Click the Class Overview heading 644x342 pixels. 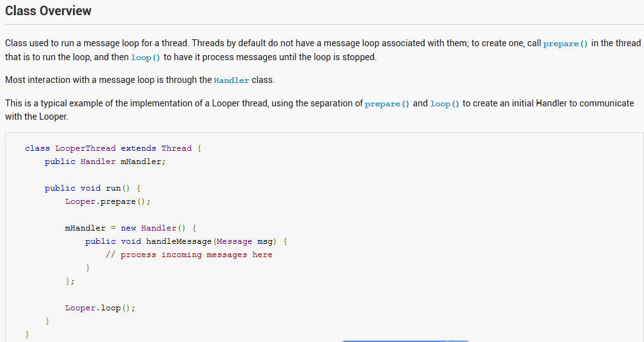coord(48,11)
